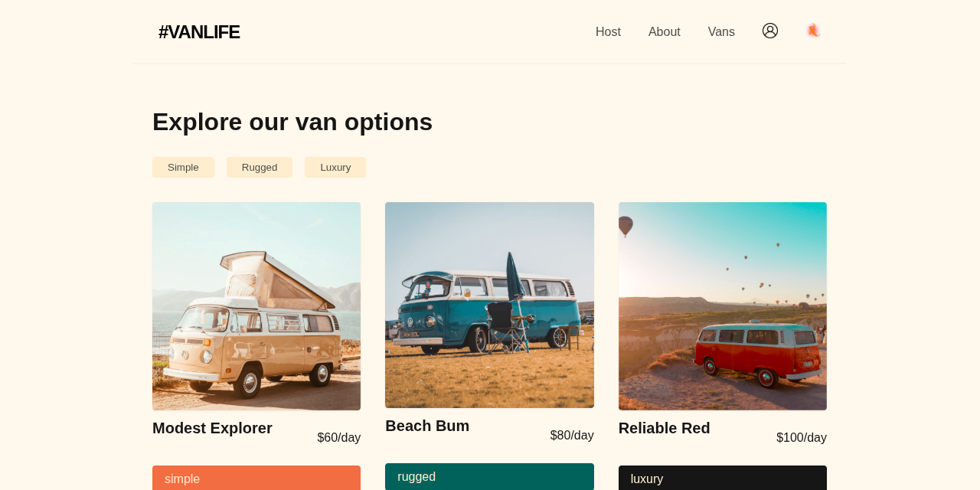The image size is (980, 490).
Task: Click the $60/day price label
Action: tap(339, 436)
